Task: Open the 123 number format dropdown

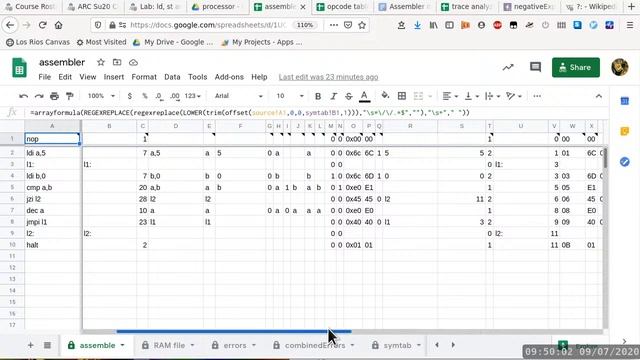Action: pyautogui.click(x=192, y=96)
